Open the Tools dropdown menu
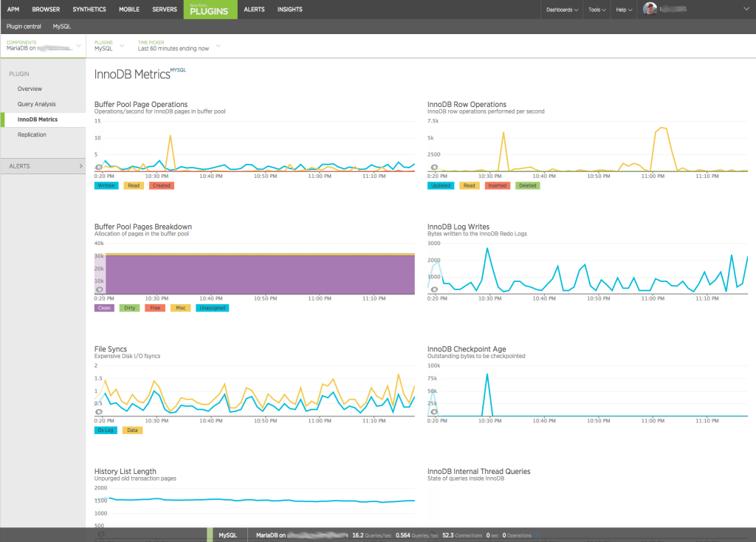The image size is (756, 542). (597, 10)
